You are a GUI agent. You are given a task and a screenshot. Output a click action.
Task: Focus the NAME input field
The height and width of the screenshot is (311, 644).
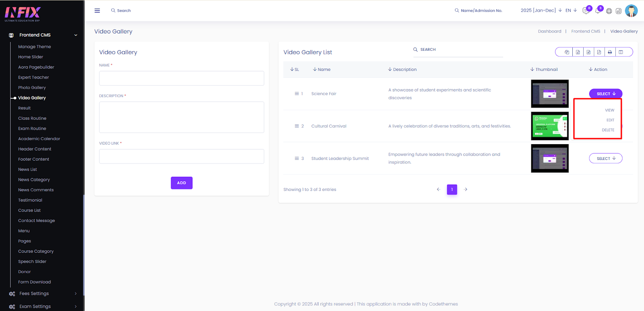coord(182,78)
